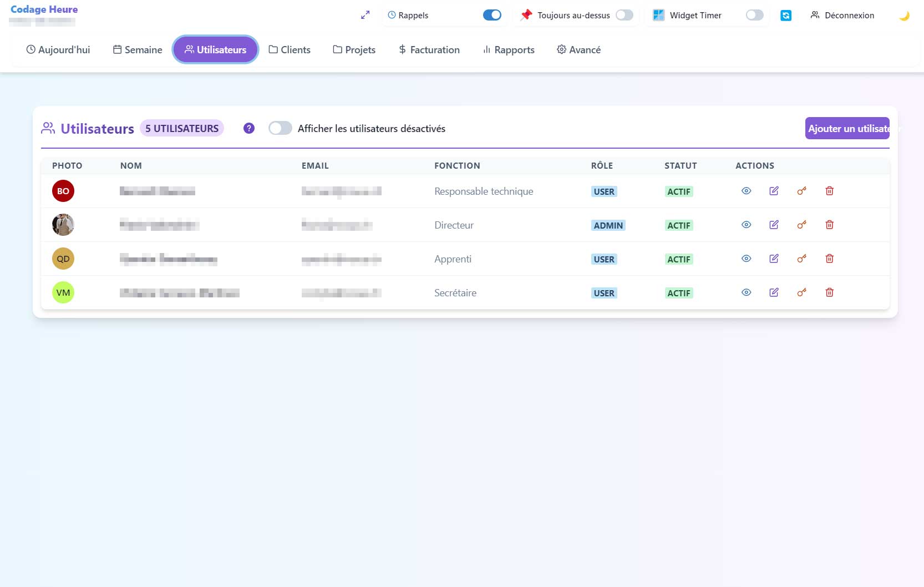The image size is (924, 587).
Task: Reset password key icon for Directeur
Action: pos(801,225)
